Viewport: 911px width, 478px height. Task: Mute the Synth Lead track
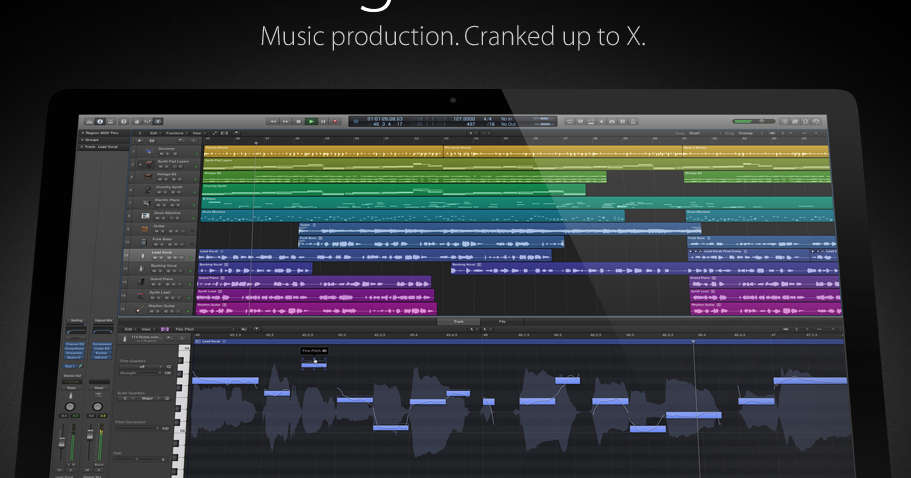pyautogui.click(x=152, y=297)
